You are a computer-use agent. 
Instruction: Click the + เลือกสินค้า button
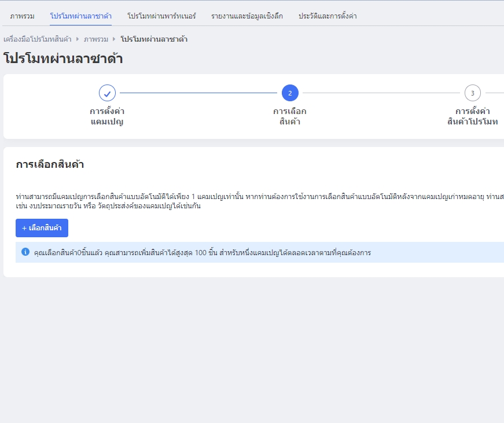[x=42, y=228]
